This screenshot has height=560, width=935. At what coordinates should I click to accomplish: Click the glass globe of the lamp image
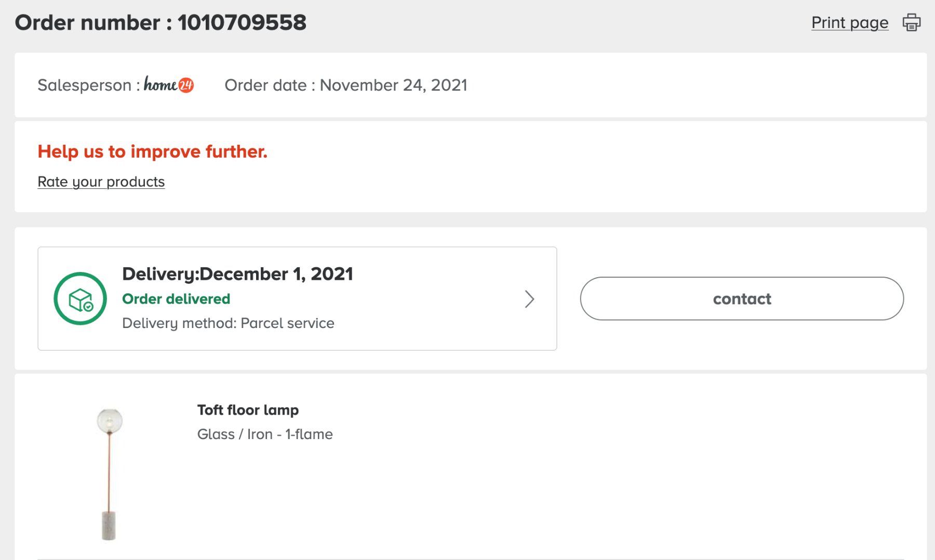click(110, 420)
